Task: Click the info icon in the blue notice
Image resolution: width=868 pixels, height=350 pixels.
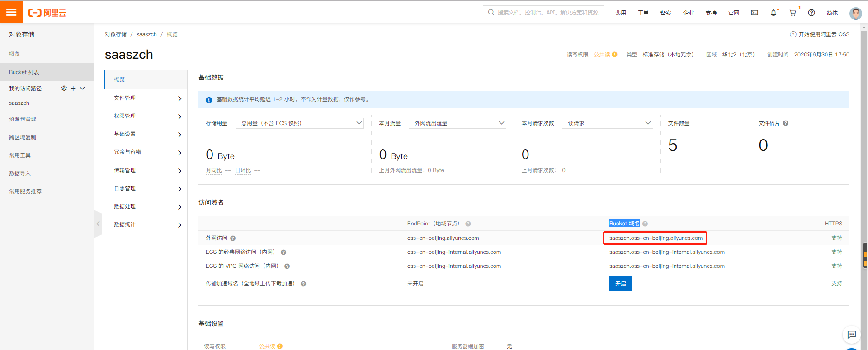Action: [209, 100]
